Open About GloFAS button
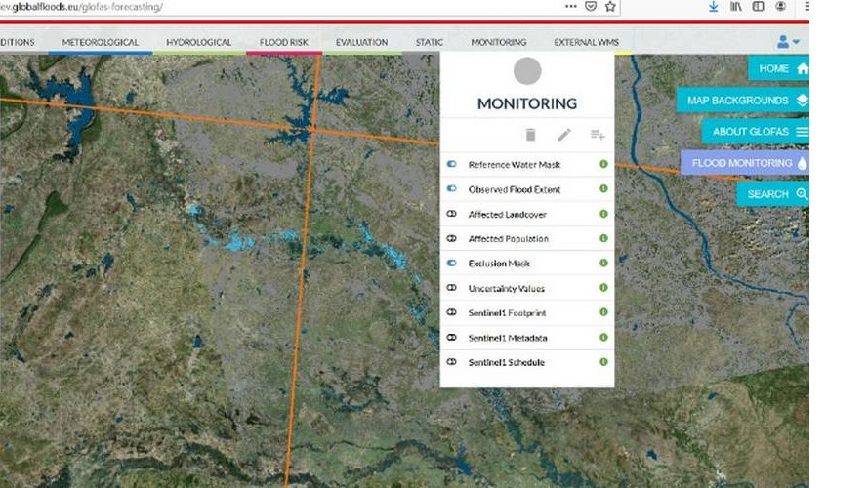The image size is (868, 488). [x=756, y=132]
